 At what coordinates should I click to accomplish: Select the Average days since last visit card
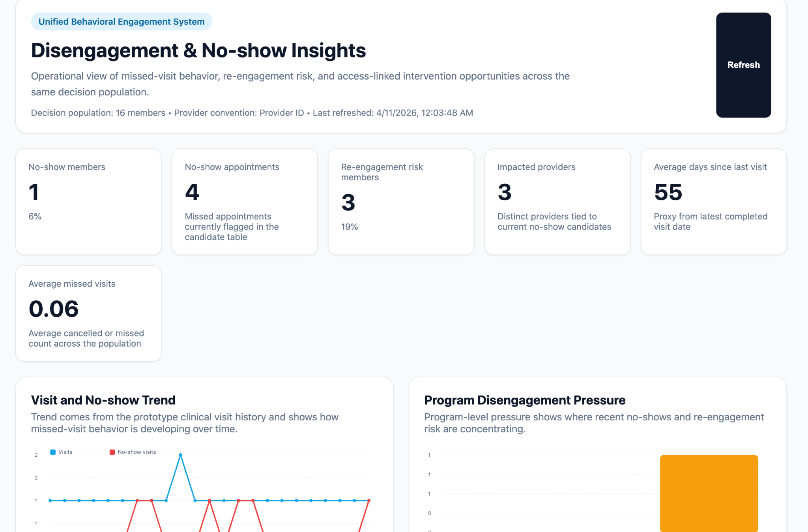pos(713,202)
